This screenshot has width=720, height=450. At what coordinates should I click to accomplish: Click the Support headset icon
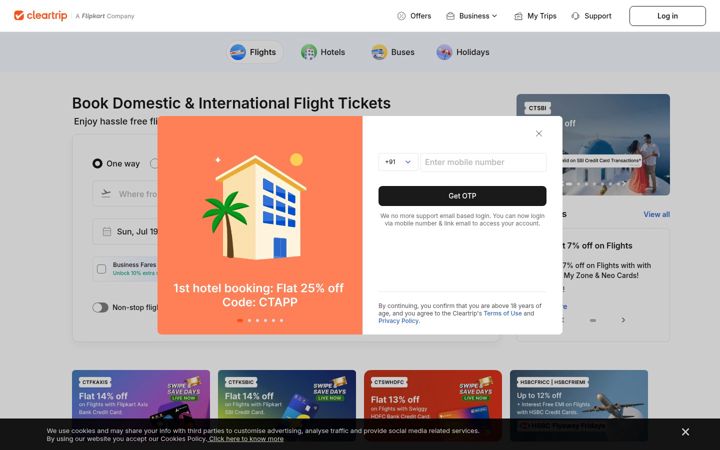coord(575,16)
